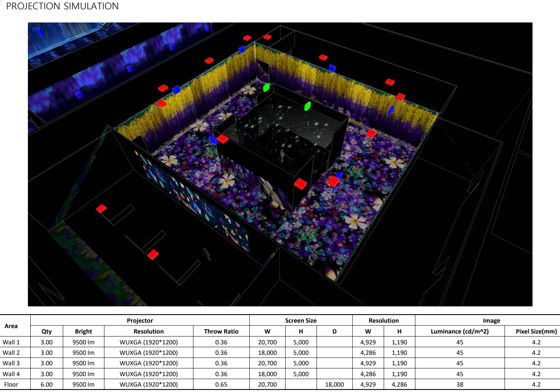Click the PROJECTION SIMULATION title
Screen dimensions: 560x392
click(x=62, y=6)
